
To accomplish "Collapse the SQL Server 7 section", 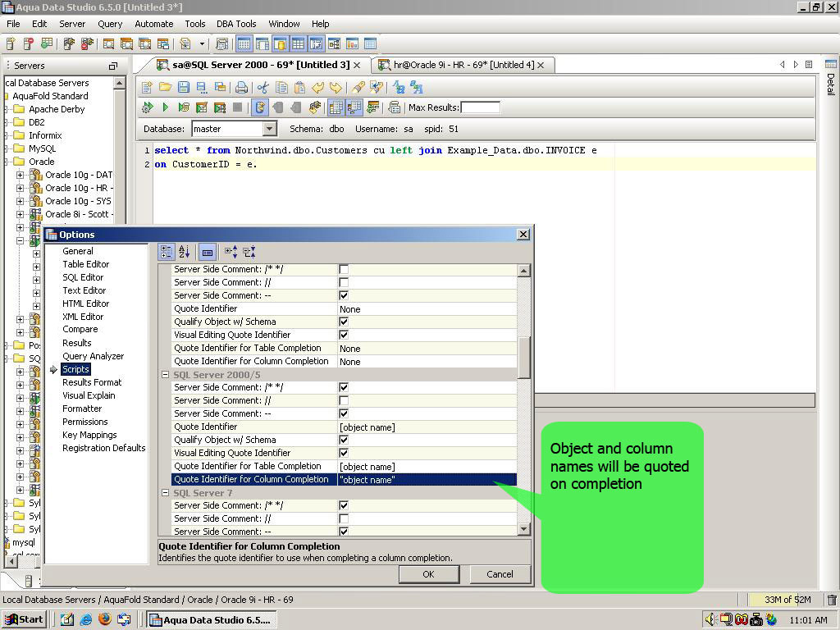I will click(166, 493).
